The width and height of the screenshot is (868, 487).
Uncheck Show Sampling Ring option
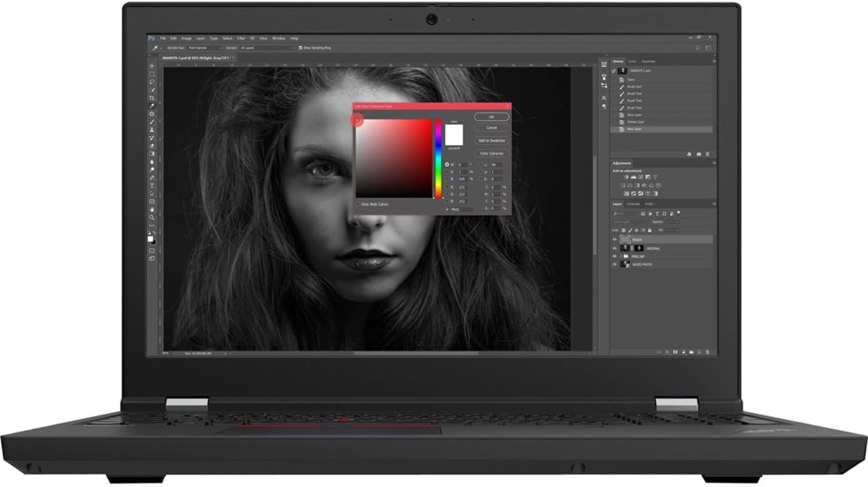tap(300, 48)
